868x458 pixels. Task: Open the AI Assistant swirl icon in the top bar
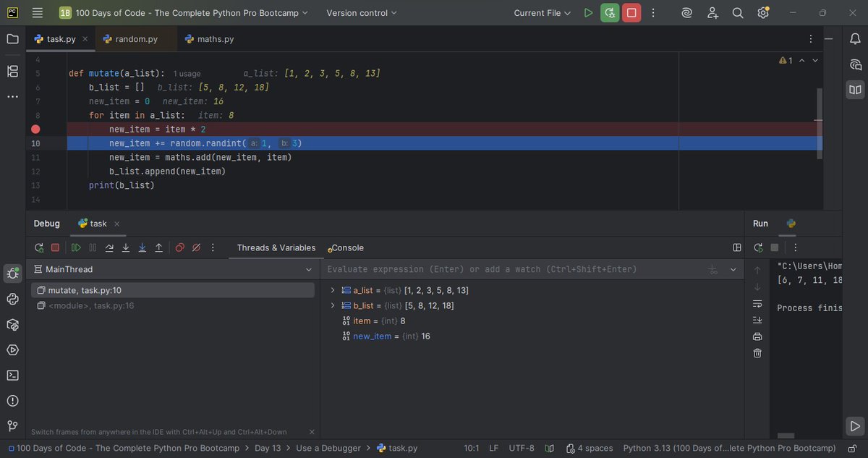point(687,13)
